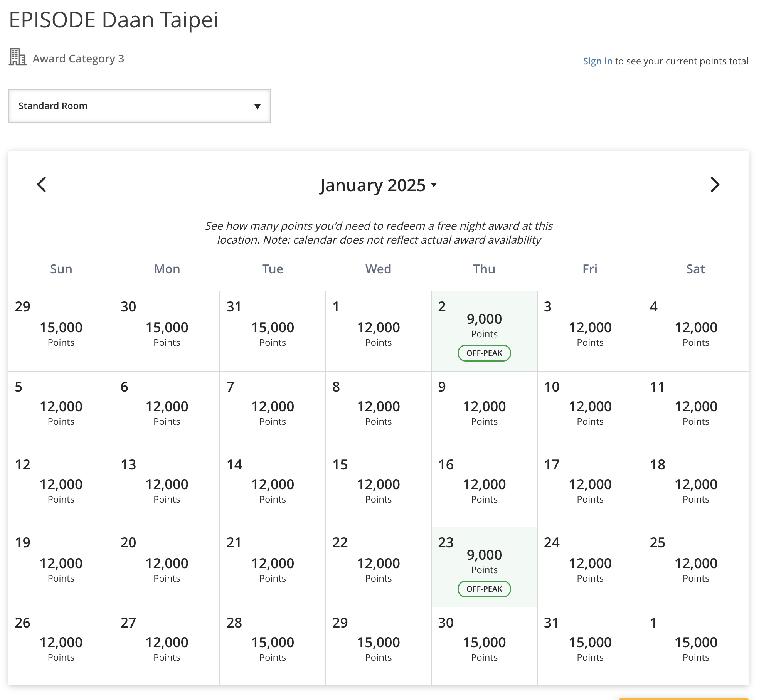Select January 22 date cell
This screenshot has width=781, height=700.
click(x=379, y=567)
